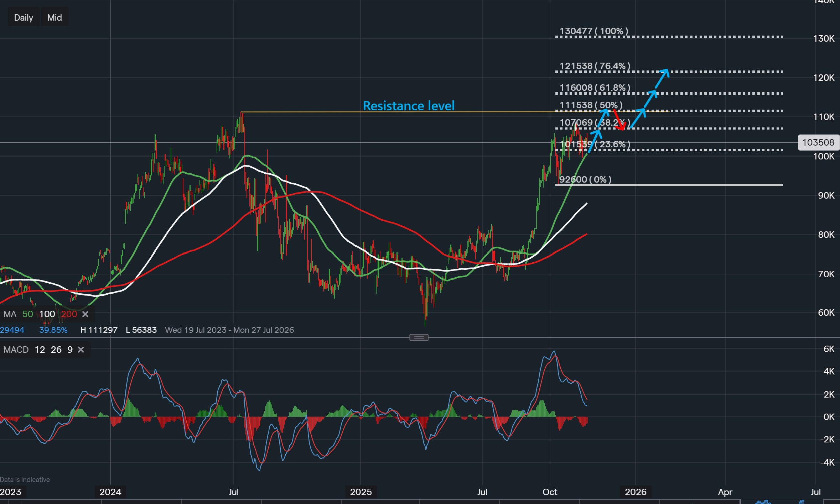The image size is (840, 504).
Task: Toggle the 39.85% percentage display
Action: click(x=53, y=330)
